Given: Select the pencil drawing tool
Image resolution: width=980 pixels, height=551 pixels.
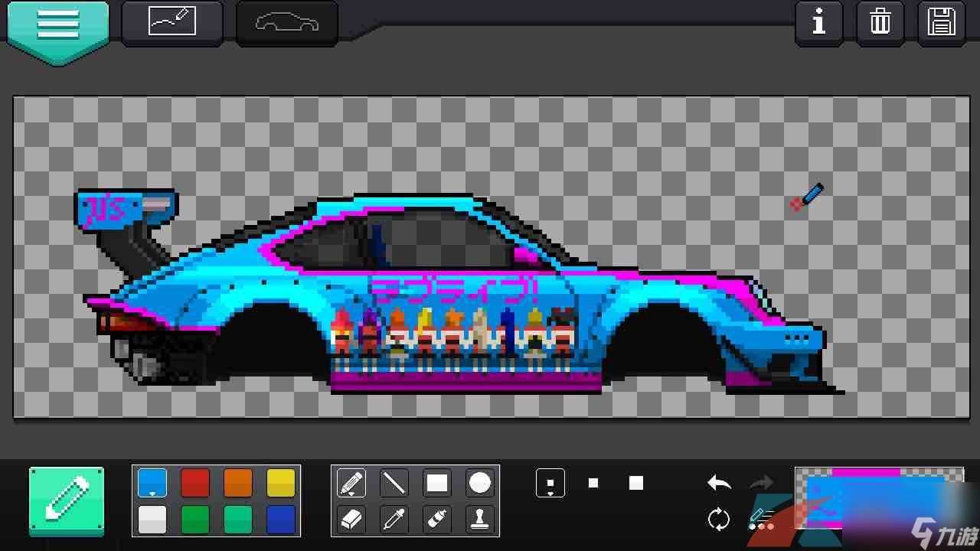Looking at the screenshot, I should (351, 484).
